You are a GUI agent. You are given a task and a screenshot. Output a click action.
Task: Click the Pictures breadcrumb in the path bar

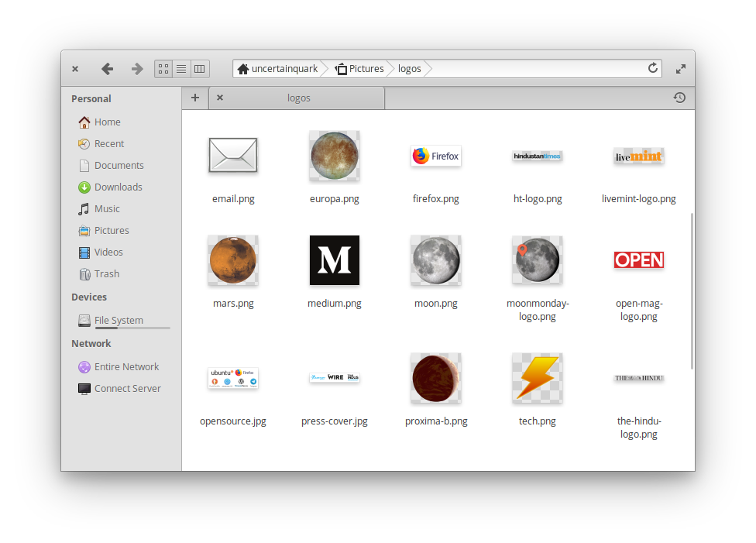coord(359,68)
